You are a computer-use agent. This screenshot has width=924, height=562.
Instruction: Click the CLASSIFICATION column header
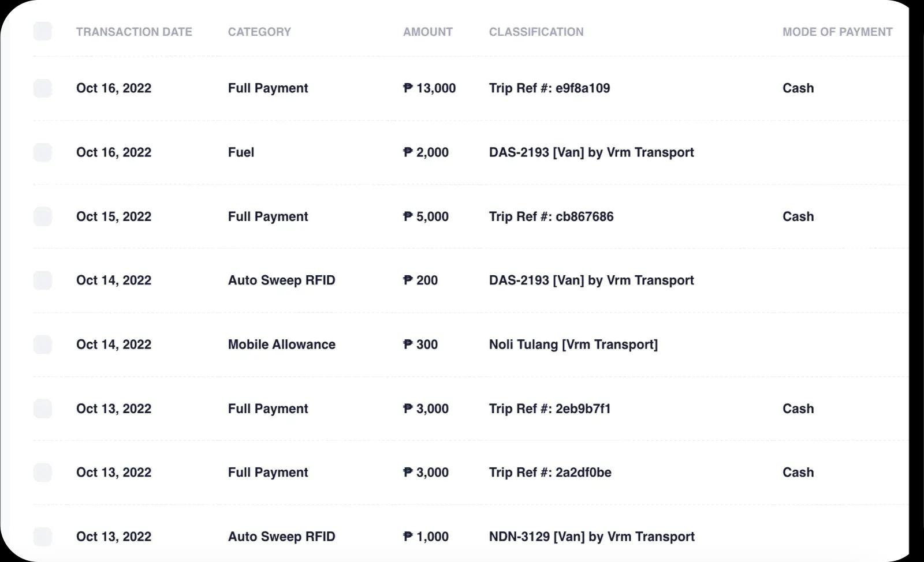tap(536, 32)
